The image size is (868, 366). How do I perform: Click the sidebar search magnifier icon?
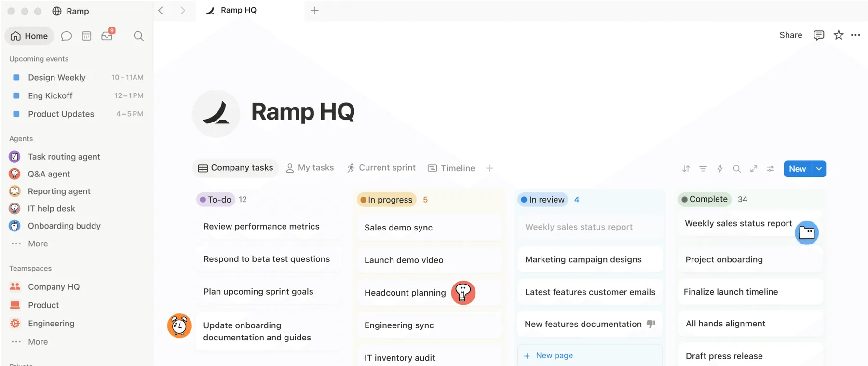point(138,36)
